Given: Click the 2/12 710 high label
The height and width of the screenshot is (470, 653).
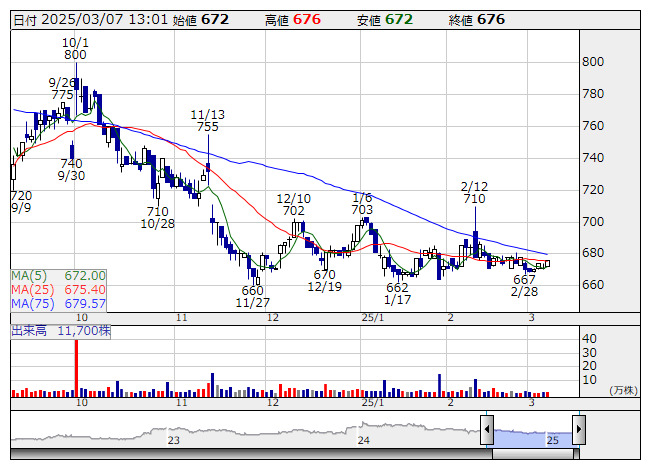Looking at the screenshot, I should tap(474, 193).
